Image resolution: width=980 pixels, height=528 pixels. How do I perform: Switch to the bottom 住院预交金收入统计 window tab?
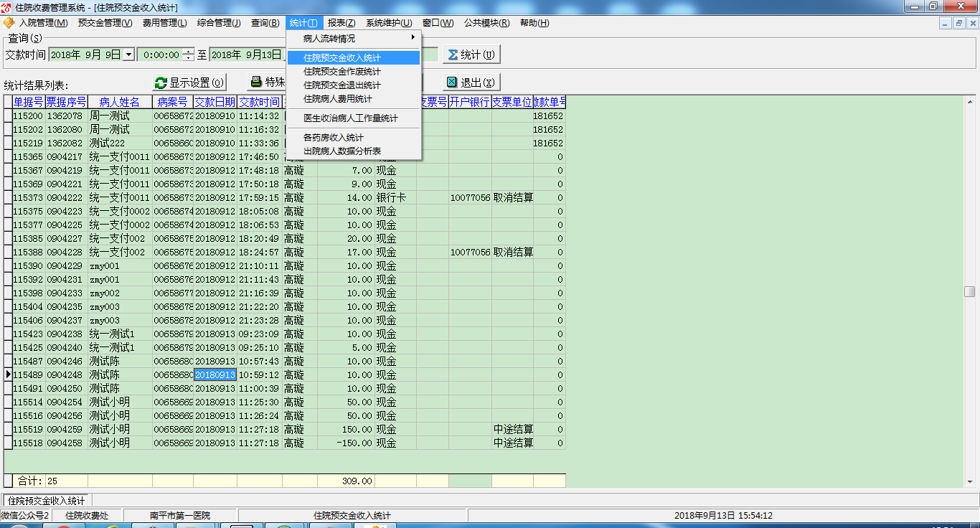pyautogui.click(x=47, y=501)
